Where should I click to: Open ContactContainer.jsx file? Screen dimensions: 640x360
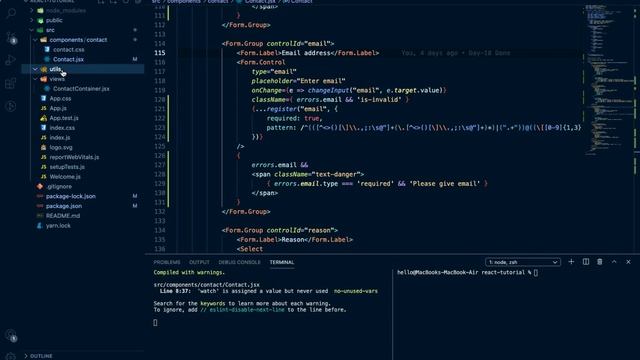[81, 89]
